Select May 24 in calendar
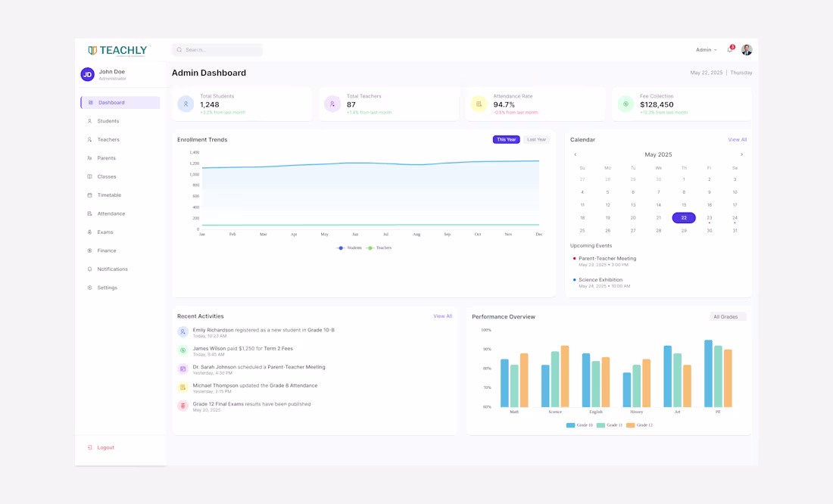This screenshot has width=833, height=504. tap(735, 218)
